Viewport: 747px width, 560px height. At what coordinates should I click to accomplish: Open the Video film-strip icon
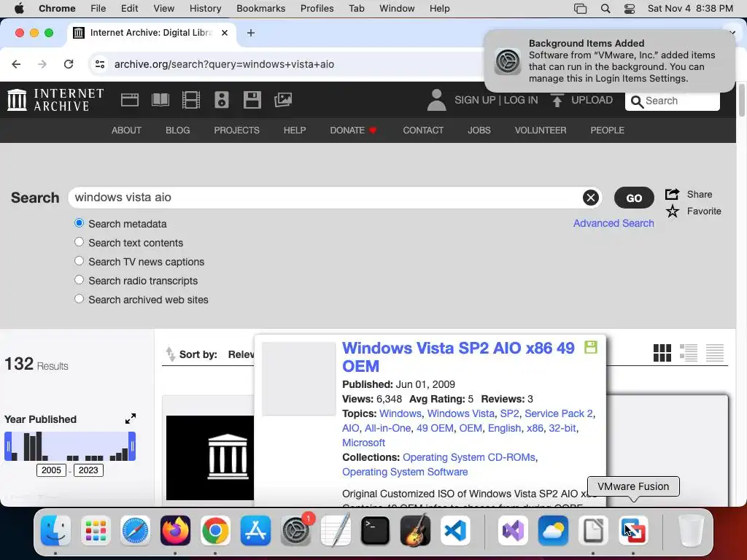coord(191,100)
